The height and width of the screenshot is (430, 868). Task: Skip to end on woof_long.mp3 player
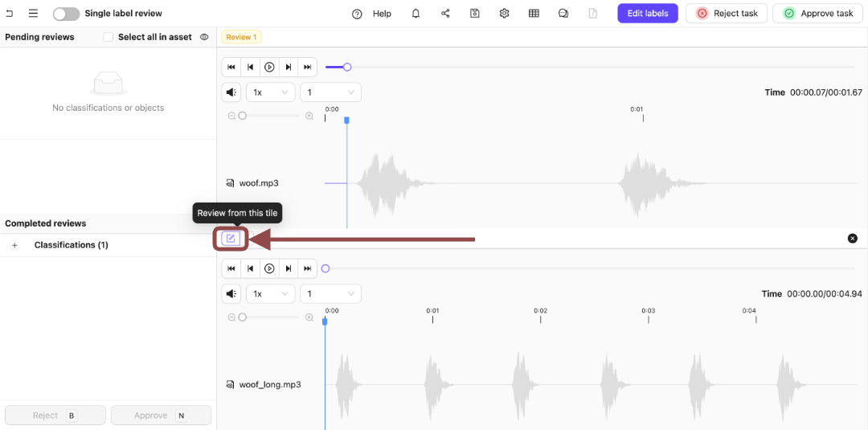(308, 268)
